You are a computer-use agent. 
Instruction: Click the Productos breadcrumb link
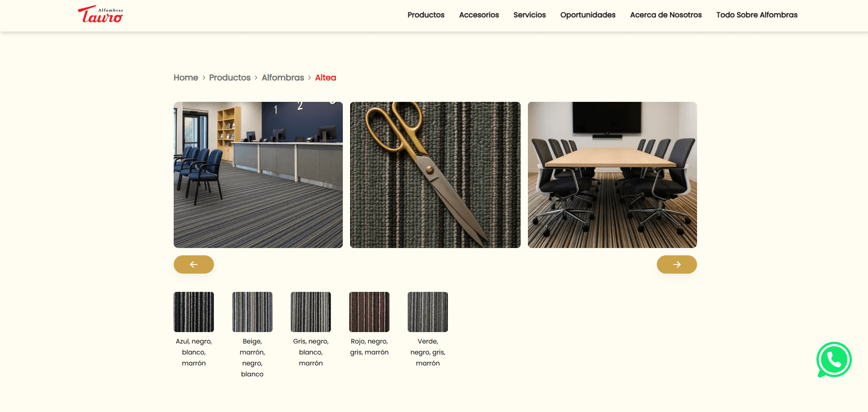click(x=229, y=78)
